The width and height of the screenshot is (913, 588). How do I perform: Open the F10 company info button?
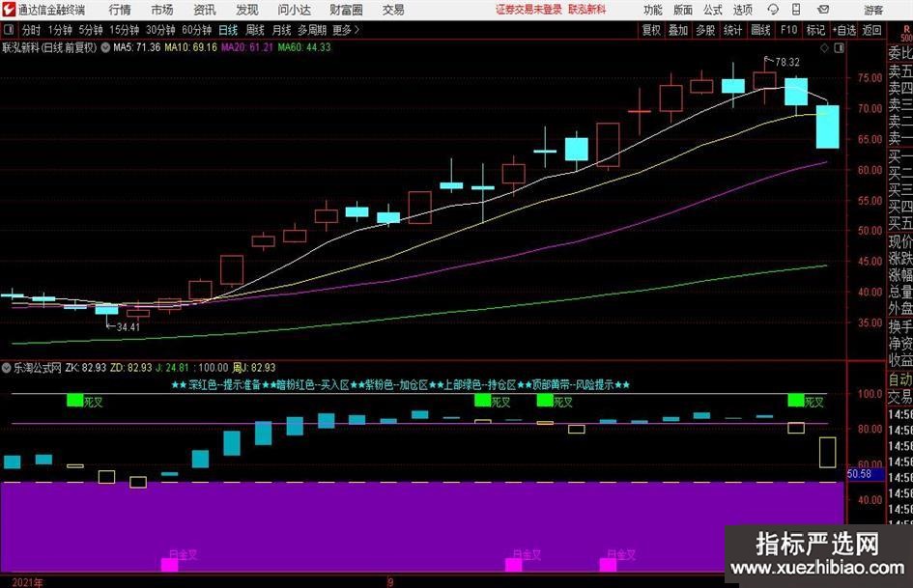[x=789, y=30]
